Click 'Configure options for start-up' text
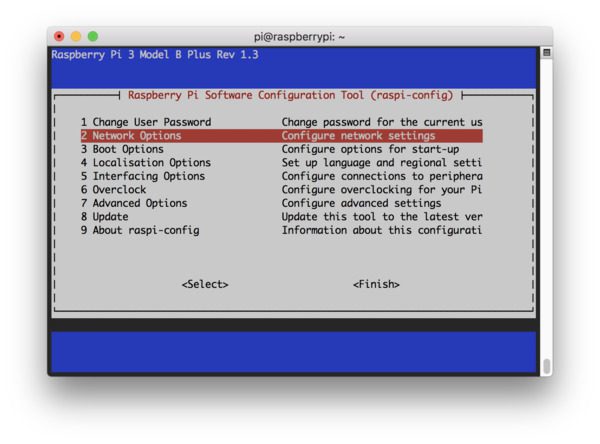The width and height of the screenshot is (600, 444). click(370, 149)
